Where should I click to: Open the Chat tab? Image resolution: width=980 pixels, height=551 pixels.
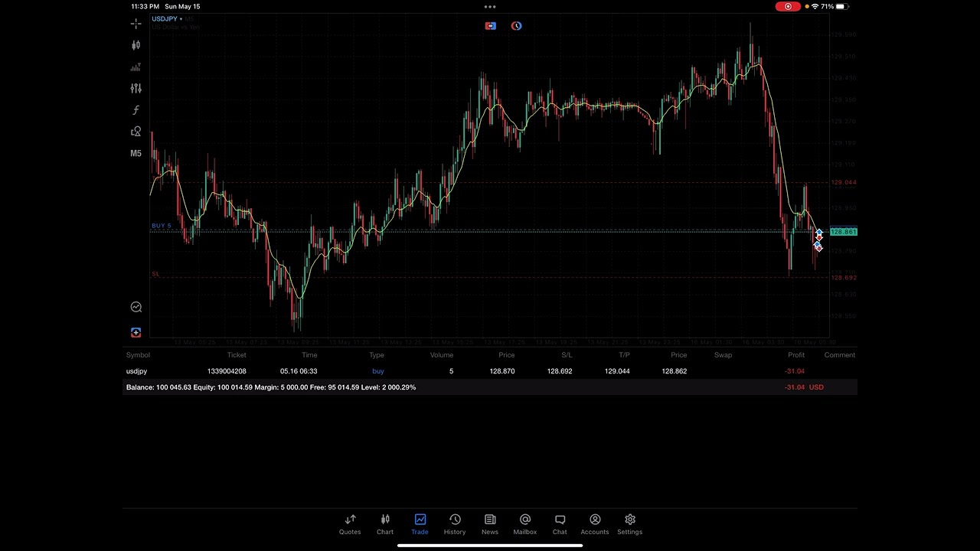[560, 524]
